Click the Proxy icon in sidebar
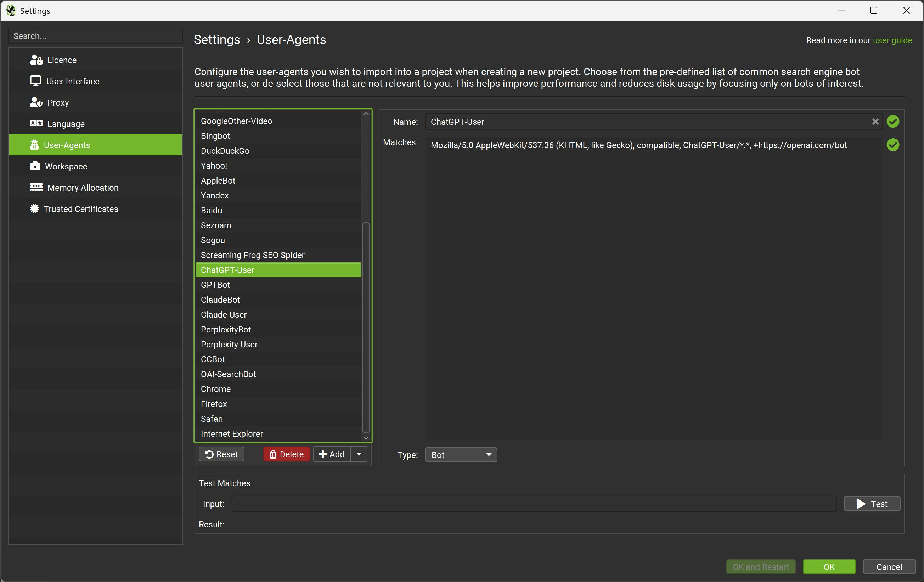 36,102
